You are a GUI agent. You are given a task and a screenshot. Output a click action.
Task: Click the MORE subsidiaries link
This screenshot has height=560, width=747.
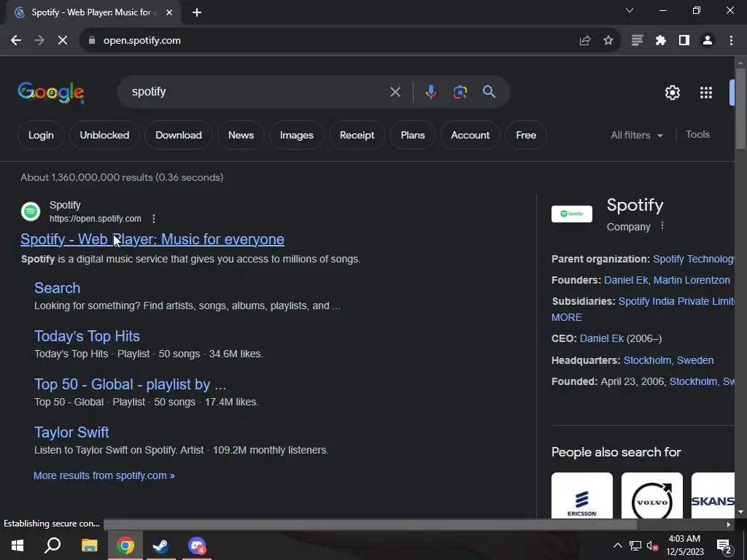tap(566, 317)
